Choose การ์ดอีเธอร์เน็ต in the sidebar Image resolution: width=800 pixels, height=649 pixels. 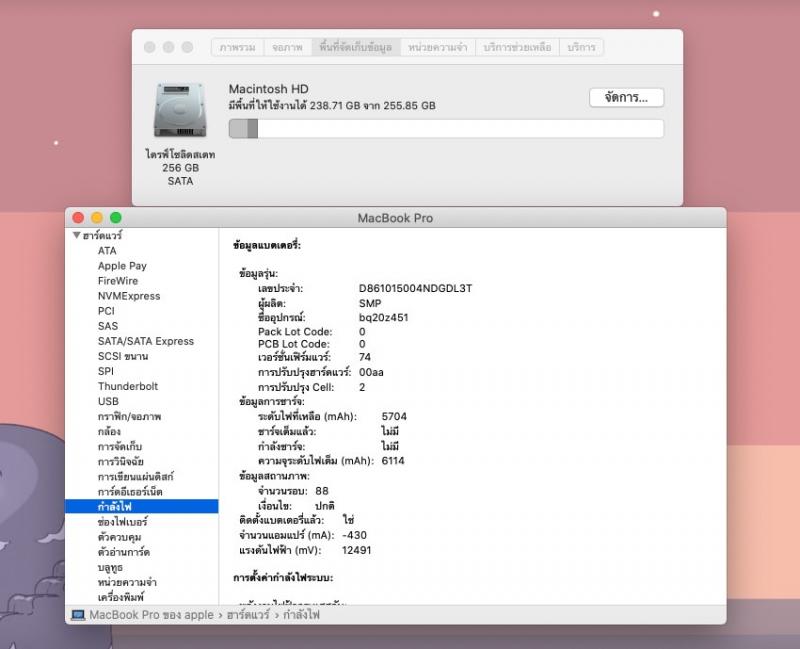130,491
